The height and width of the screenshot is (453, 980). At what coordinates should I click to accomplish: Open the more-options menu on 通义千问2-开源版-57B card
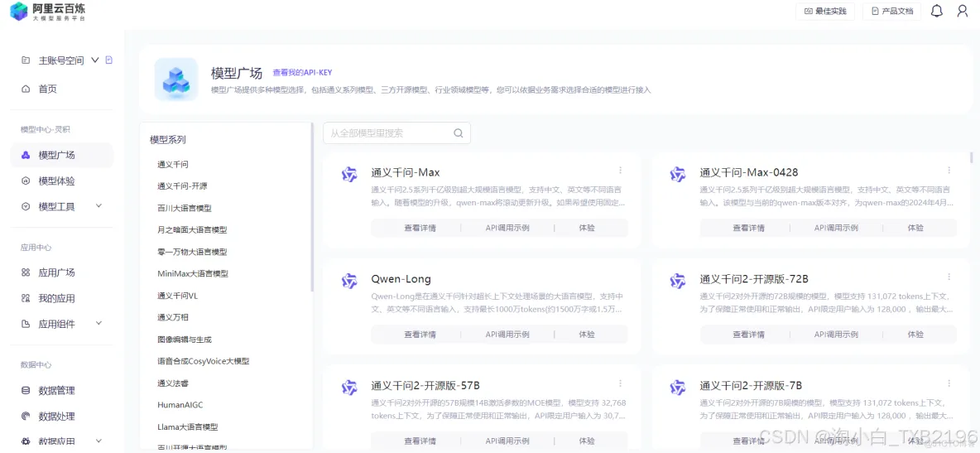click(x=620, y=383)
